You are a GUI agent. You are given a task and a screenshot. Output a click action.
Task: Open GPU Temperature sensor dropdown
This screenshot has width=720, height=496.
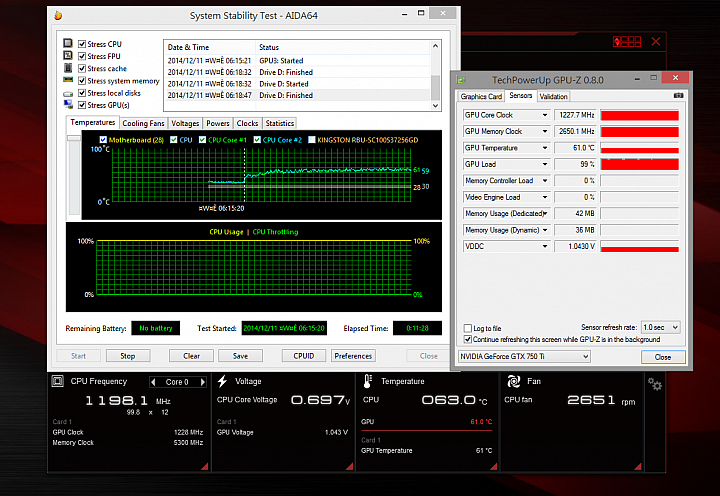(x=545, y=148)
